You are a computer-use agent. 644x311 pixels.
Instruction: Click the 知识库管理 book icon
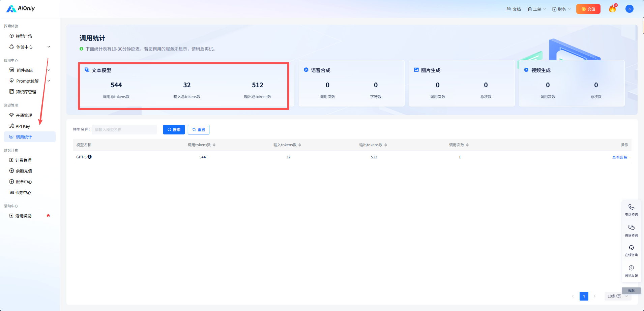tap(12, 92)
